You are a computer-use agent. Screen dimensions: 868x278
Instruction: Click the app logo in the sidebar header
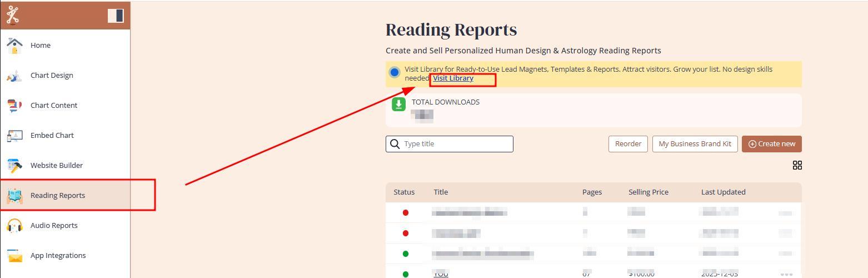(13, 15)
